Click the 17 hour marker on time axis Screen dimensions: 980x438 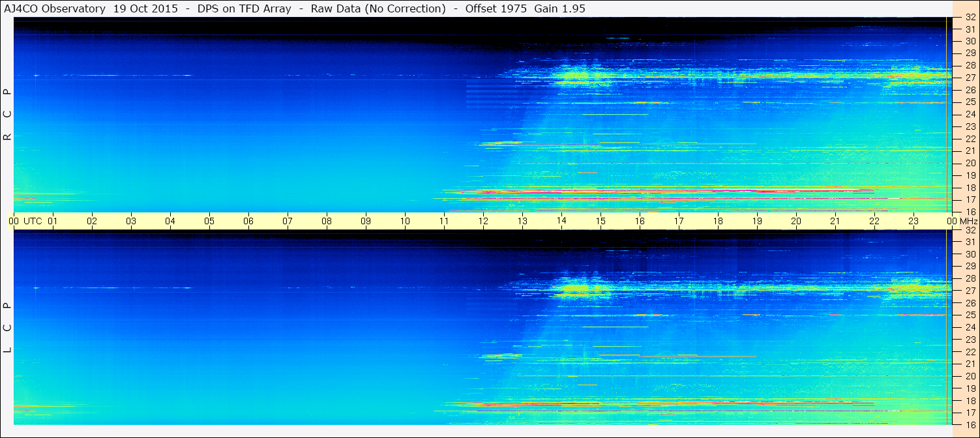tap(679, 221)
